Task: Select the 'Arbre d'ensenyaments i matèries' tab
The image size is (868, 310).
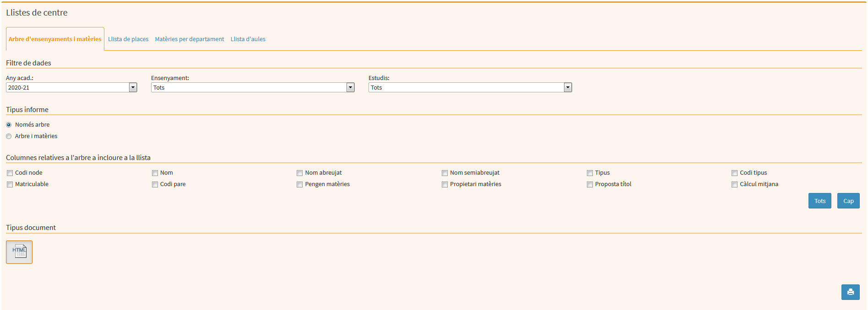Action: click(55, 39)
